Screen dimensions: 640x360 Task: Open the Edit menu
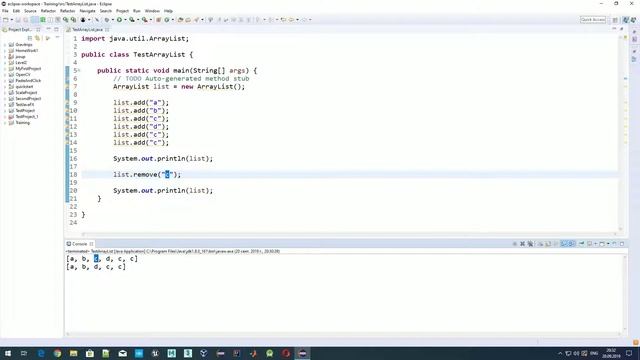(x=16, y=11)
